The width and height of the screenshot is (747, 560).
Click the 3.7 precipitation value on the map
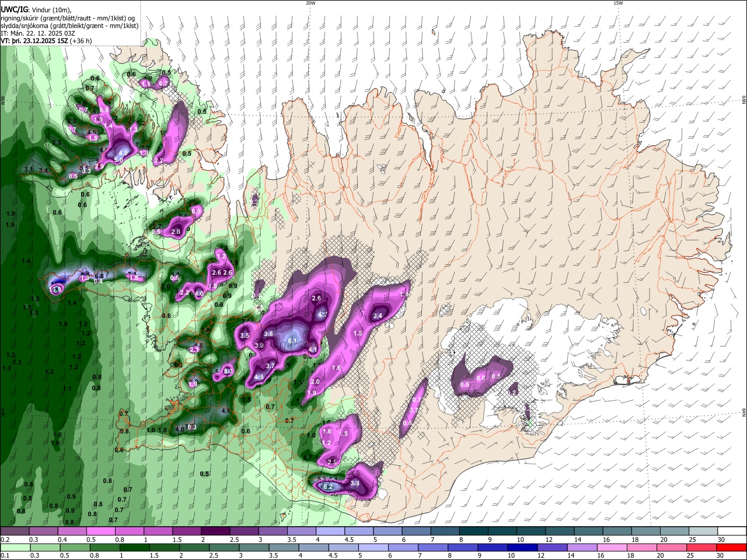coord(270,366)
